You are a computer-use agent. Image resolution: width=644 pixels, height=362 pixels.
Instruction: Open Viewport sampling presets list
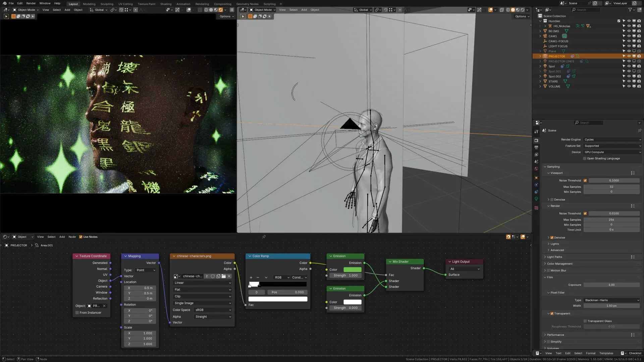(633, 173)
